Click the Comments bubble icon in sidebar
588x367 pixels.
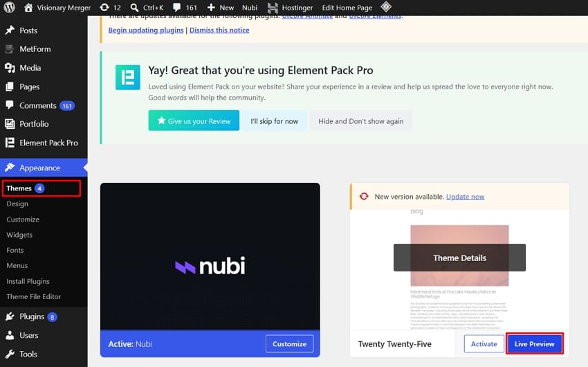(10, 105)
